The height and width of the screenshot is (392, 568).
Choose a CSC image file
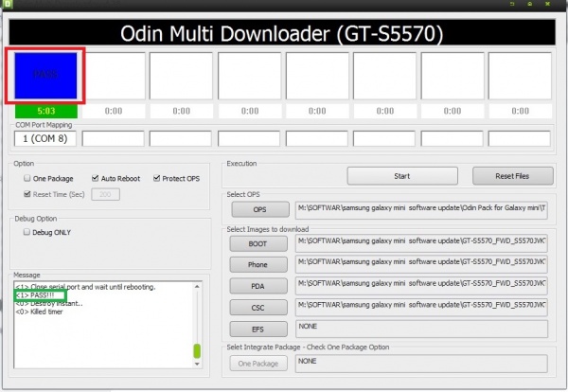pos(258,308)
